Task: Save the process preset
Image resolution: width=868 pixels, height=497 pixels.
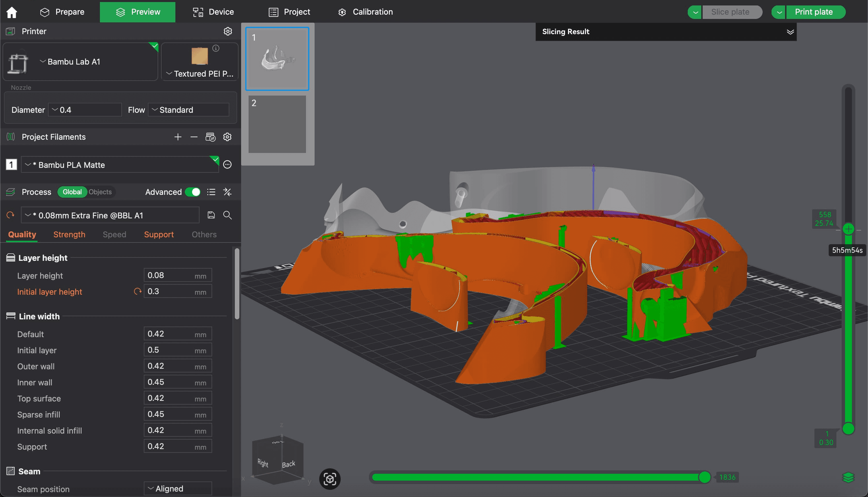Action: 211,215
